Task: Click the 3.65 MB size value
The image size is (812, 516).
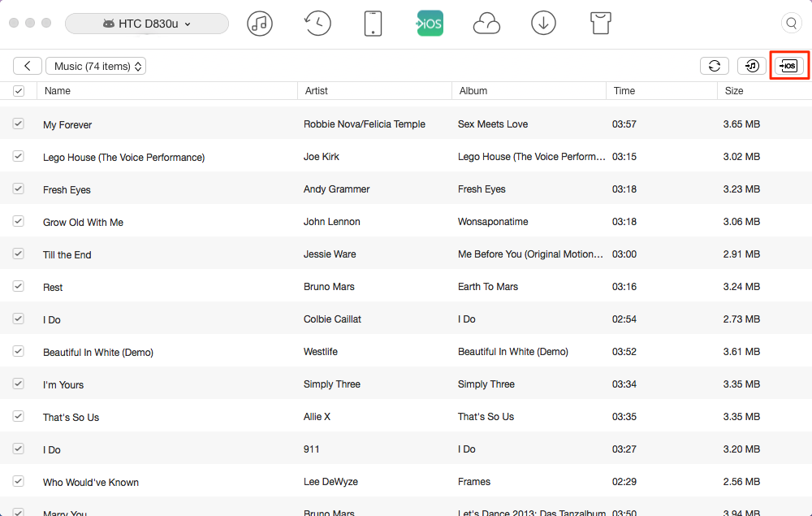Action: pyautogui.click(x=741, y=124)
